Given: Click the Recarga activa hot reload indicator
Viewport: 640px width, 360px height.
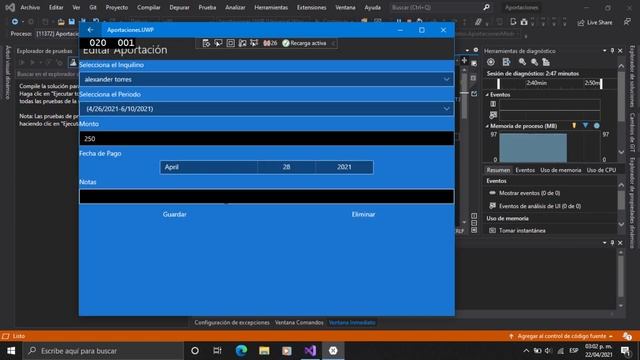Looking at the screenshot, I should point(304,43).
